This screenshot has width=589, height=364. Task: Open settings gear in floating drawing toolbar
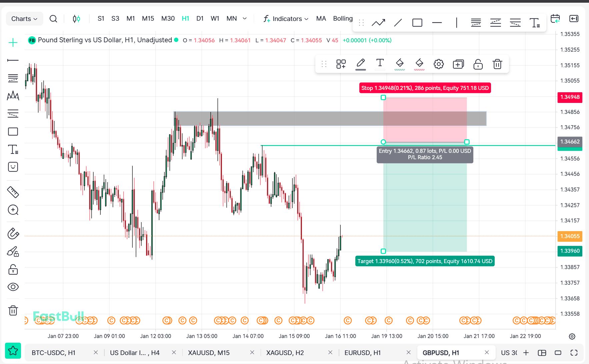tap(439, 64)
